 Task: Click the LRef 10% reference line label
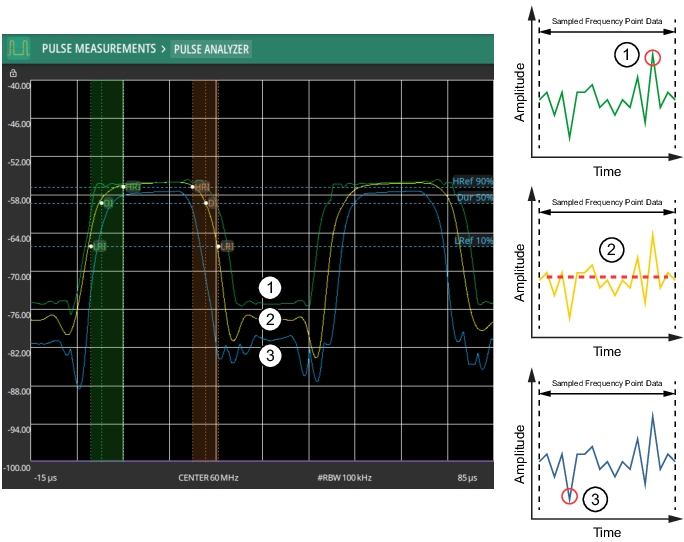(474, 239)
